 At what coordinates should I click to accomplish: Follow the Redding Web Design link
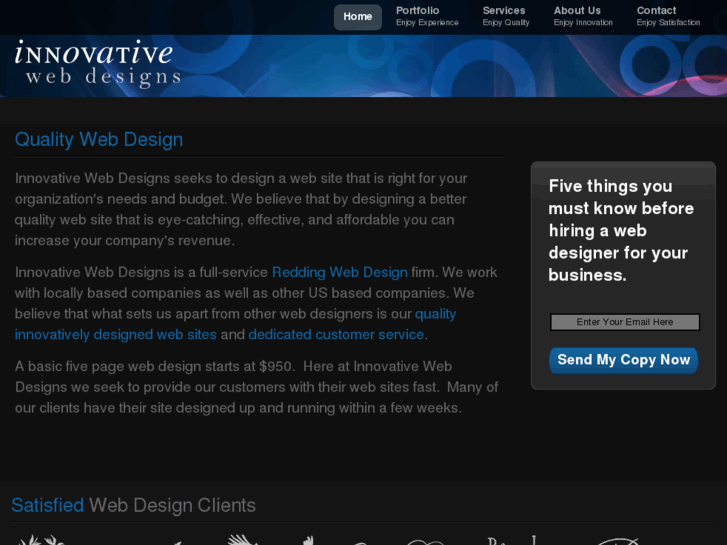point(339,272)
